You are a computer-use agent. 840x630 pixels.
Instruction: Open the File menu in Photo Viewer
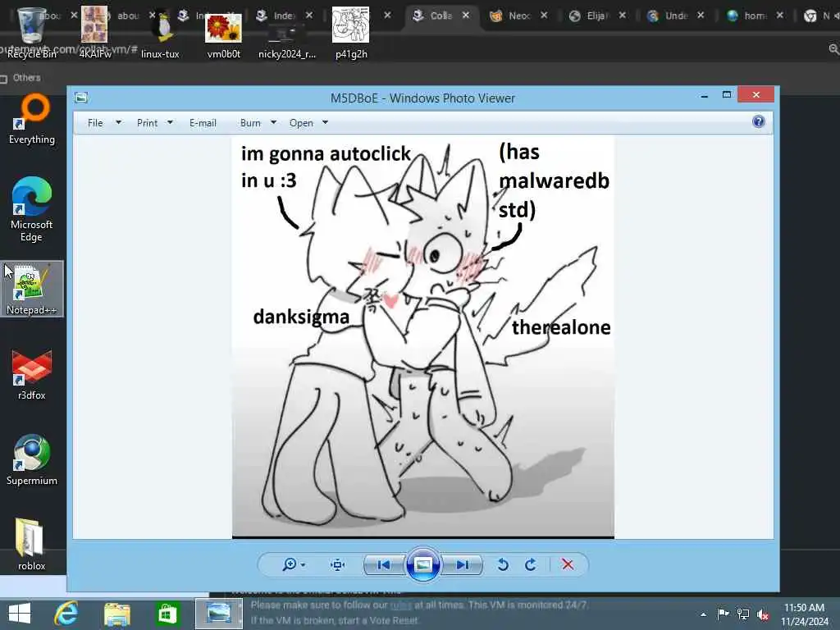(95, 123)
